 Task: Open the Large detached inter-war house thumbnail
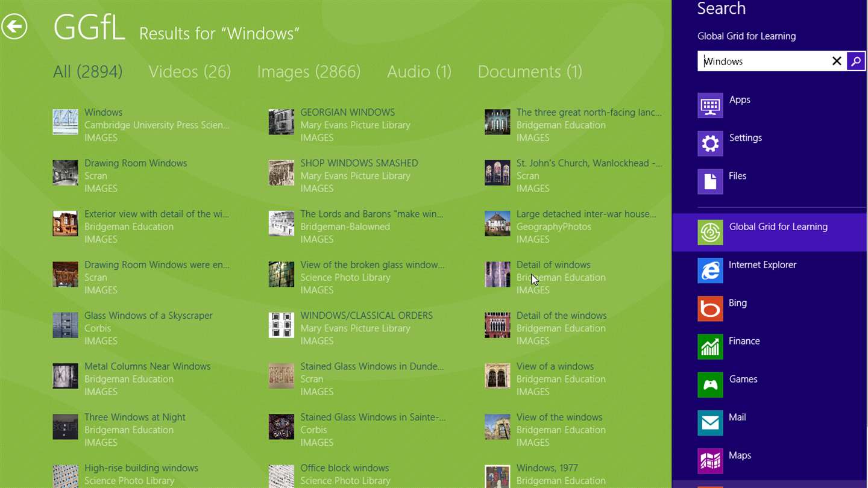tap(497, 224)
